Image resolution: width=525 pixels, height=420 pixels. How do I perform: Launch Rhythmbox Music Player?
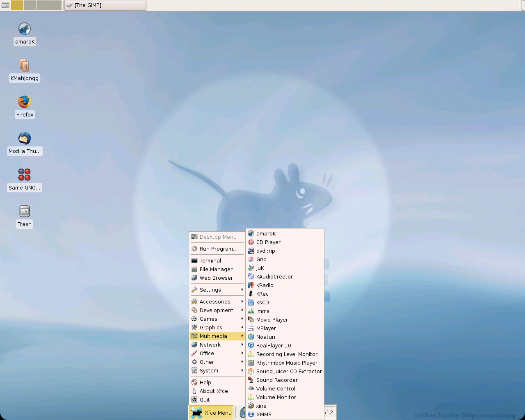pos(285,363)
